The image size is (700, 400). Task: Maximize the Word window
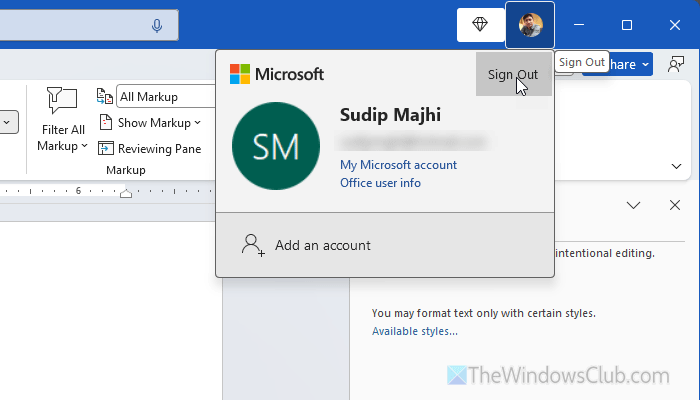627,25
